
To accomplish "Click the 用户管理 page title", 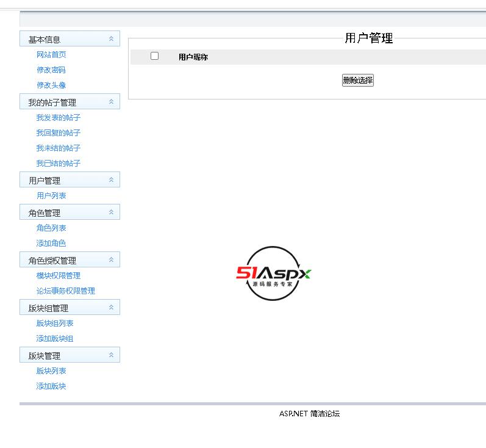I will click(x=369, y=38).
